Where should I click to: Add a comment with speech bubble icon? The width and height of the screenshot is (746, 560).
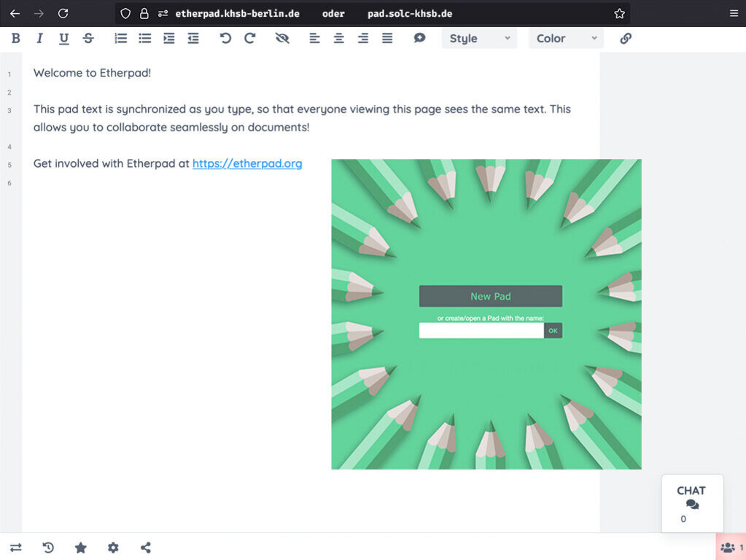point(419,38)
